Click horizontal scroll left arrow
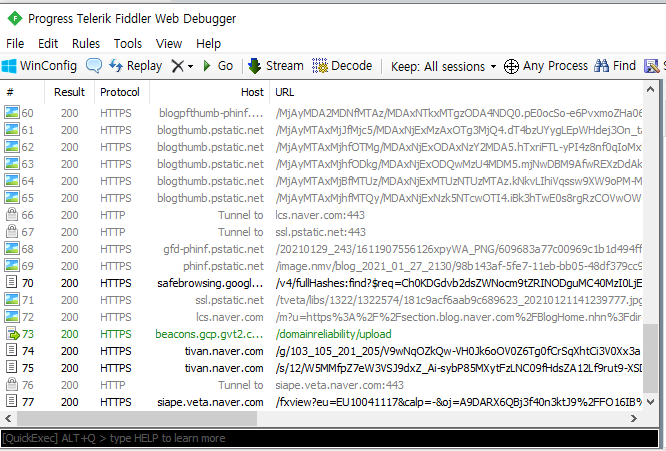This screenshot has width=666, height=451. pos(8,418)
